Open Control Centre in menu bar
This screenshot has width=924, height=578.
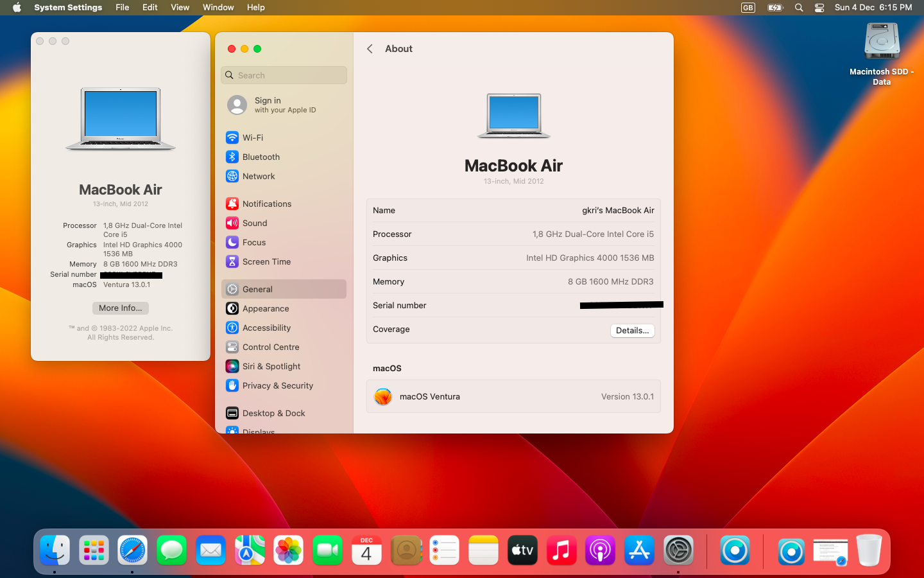pyautogui.click(x=819, y=8)
